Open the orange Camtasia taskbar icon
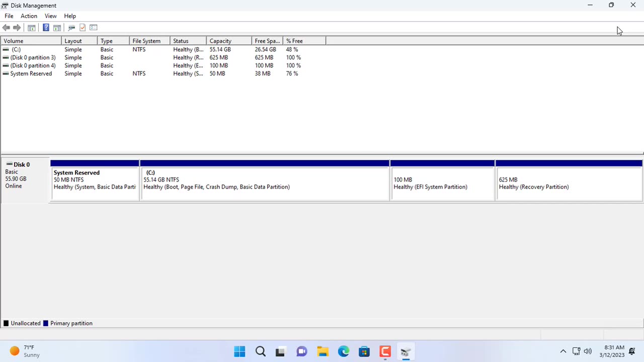This screenshot has height=362, width=644. click(385, 351)
